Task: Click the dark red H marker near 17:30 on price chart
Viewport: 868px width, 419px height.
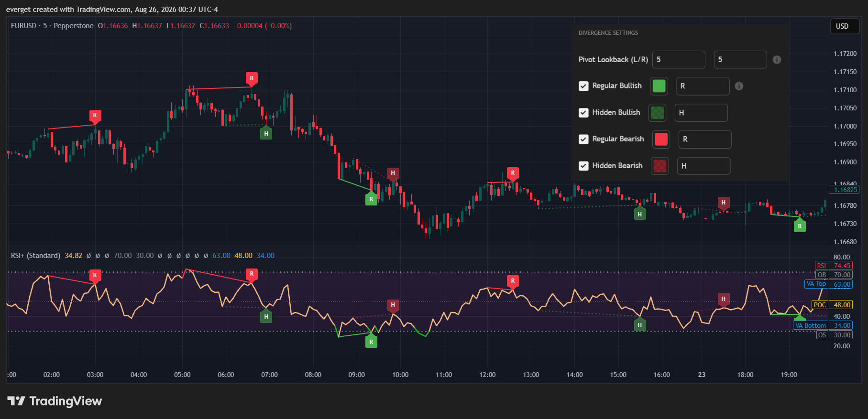Action: click(723, 204)
